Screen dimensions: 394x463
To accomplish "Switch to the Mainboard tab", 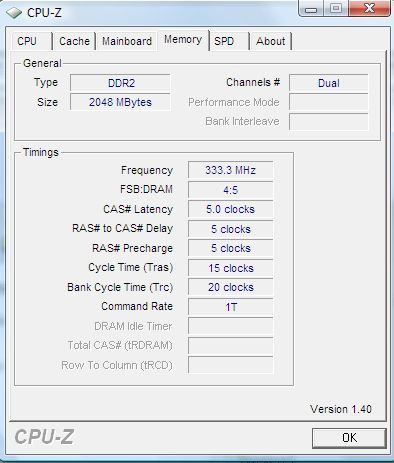I will click(x=127, y=41).
